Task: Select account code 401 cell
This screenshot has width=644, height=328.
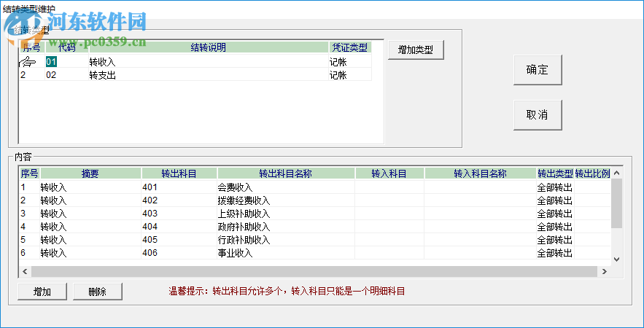Action: (x=179, y=187)
